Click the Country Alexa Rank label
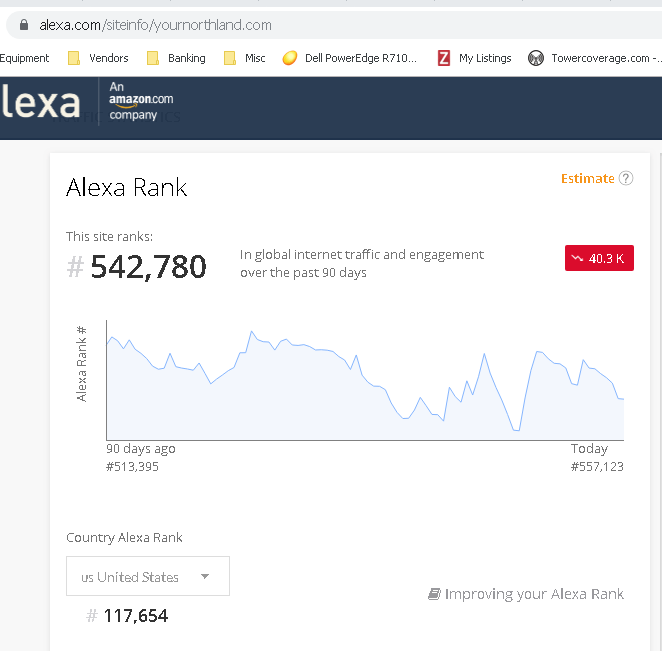The image size is (662, 651). pos(124,538)
